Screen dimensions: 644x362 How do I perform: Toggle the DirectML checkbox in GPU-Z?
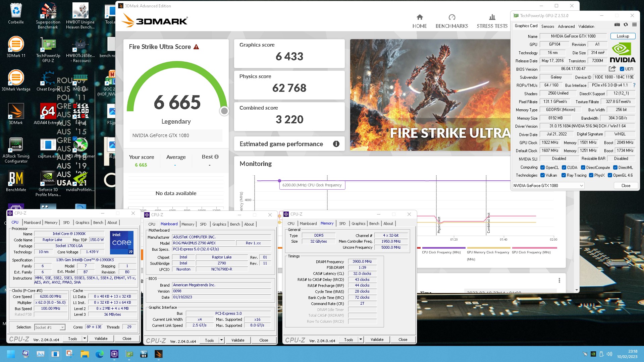615,168
